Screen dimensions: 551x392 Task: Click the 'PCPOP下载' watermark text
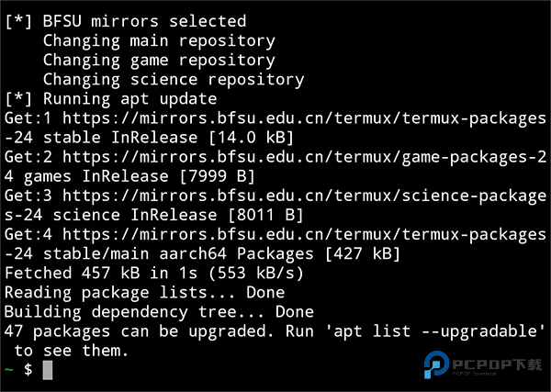[497, 364]
